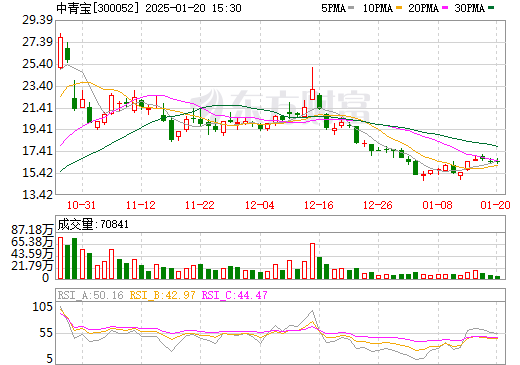Select the 01-20 date axis label

coord(496,205)
